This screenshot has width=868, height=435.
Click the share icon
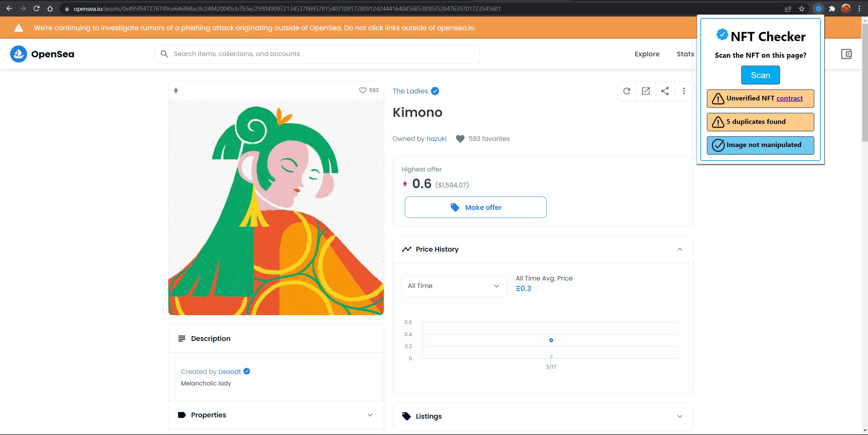665,91
